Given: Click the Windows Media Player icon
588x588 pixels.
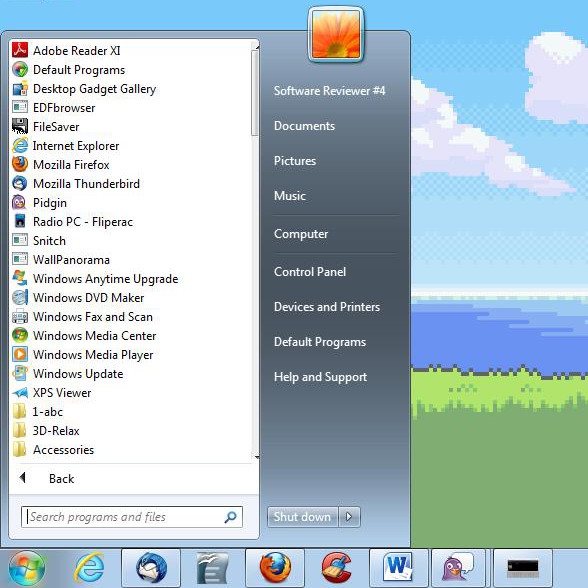Looking at the screenshot, I should click(20, 354).
